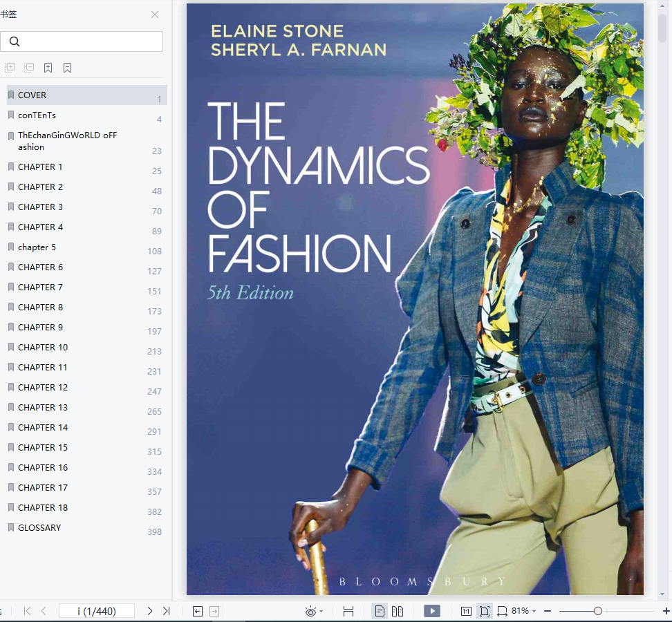Collapse all bookmarks icon
The image size is (672, 622).
point(29,67)
